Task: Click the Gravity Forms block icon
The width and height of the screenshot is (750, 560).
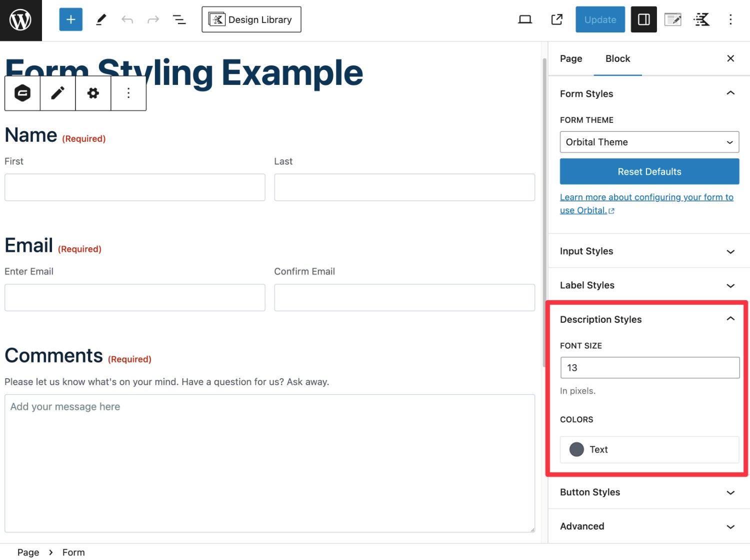Action: tap(22, 93)
